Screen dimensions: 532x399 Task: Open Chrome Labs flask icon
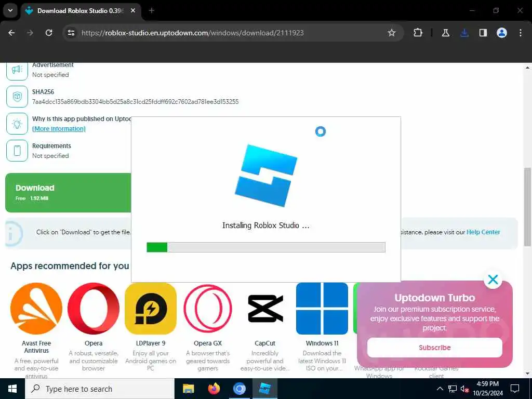(x=445, y=33)
